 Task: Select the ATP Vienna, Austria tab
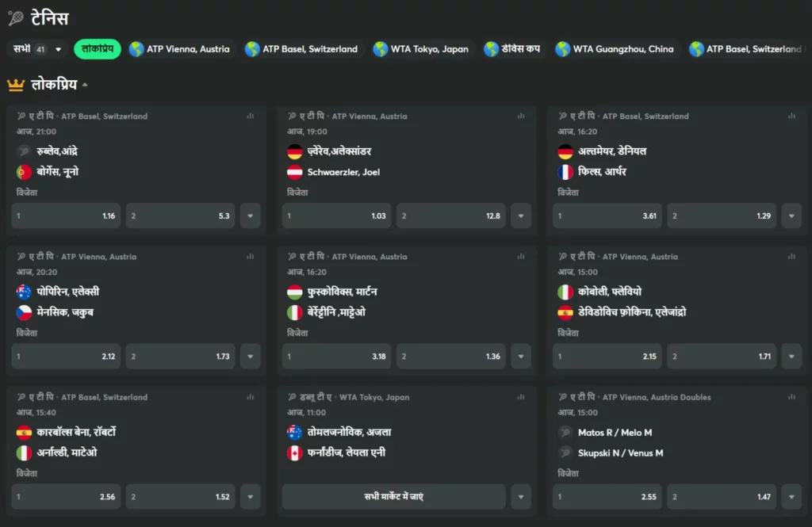180,49
